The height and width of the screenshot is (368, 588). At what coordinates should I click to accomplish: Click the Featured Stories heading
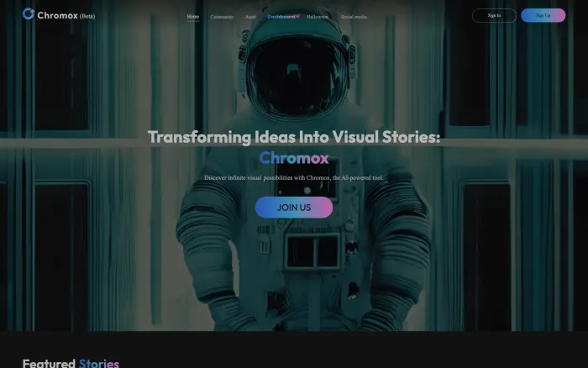pos(71,363)
